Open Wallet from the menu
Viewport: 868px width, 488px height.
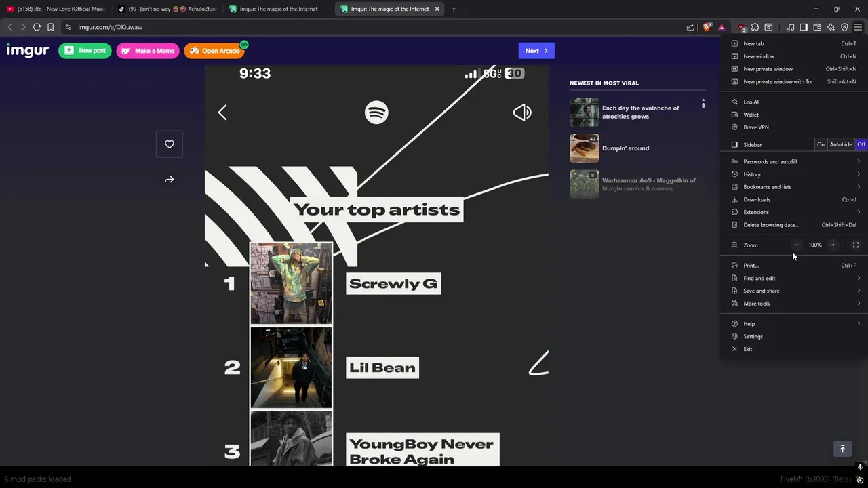point(794,115)
